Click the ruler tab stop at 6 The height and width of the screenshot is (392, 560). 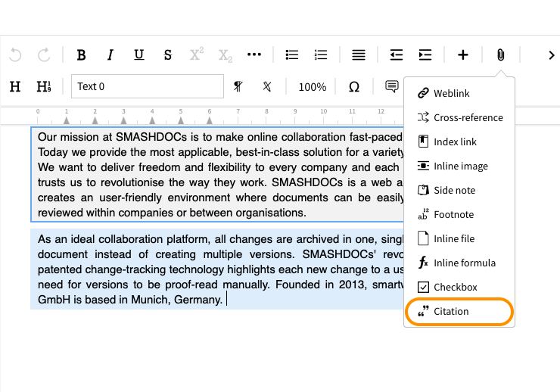[210, 120]
